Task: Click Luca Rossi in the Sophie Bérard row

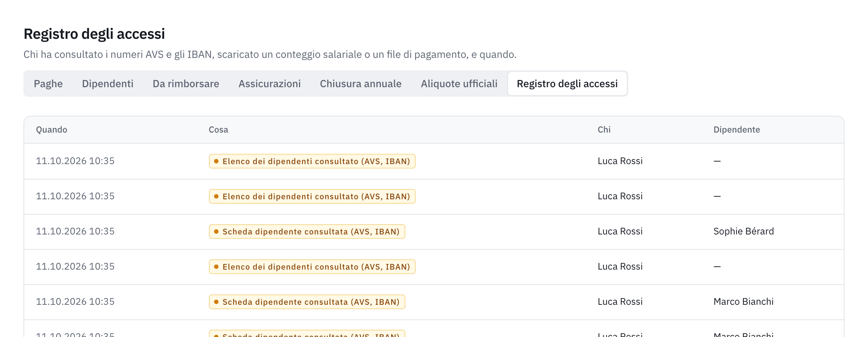Action: coord(620,231)
